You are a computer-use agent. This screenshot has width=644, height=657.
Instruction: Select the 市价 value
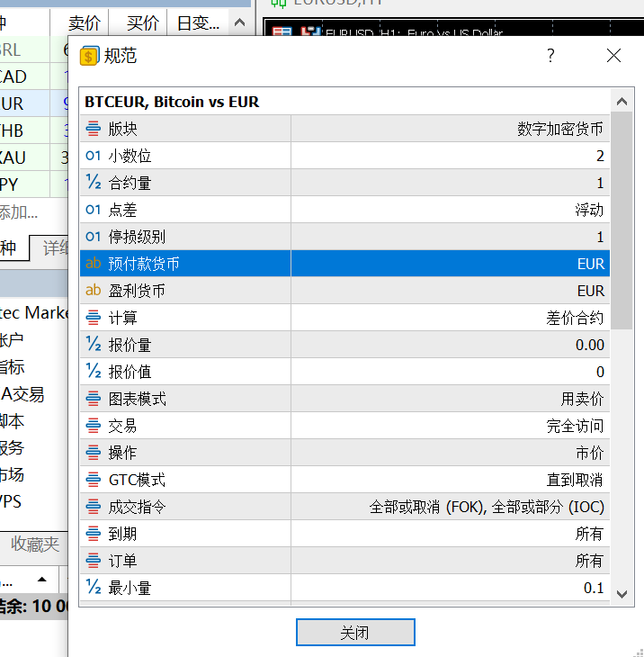coord(589,453)
